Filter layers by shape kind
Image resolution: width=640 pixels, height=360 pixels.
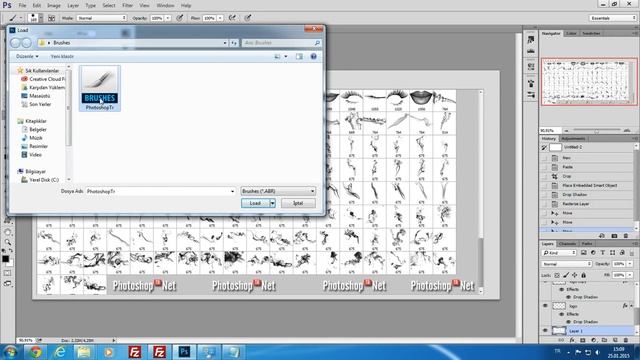click(612, 253)
